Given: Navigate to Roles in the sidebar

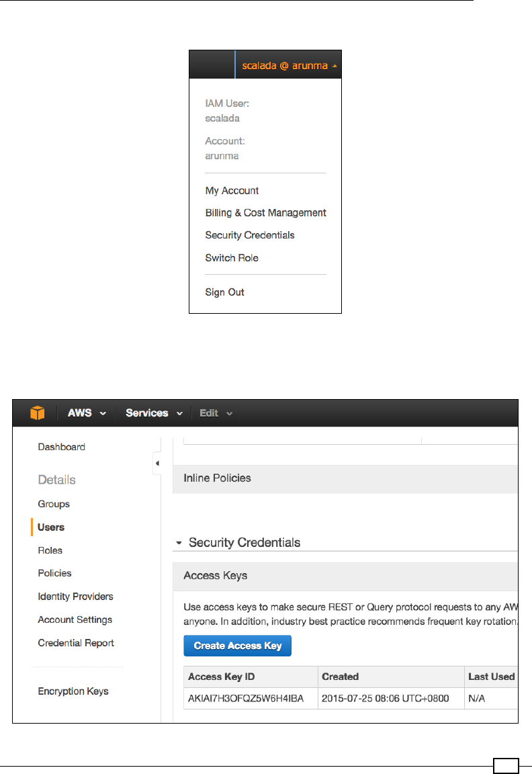Looking at the screenshot, I should click(x=50, y=550).
